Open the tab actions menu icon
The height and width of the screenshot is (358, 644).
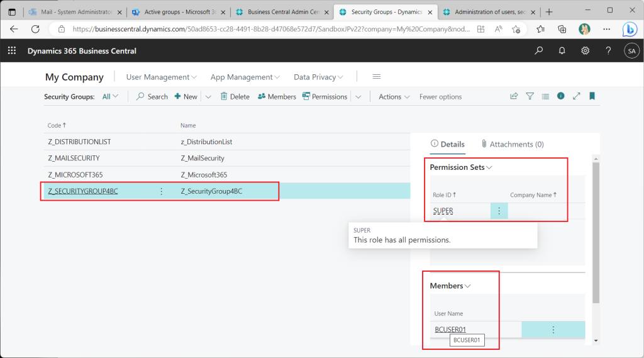click(12, 12)
